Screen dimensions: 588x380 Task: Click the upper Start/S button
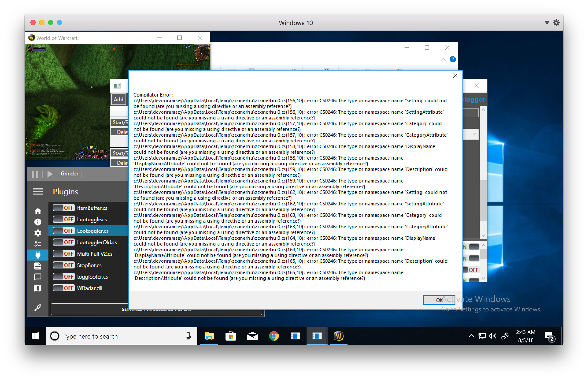point(120,123)
